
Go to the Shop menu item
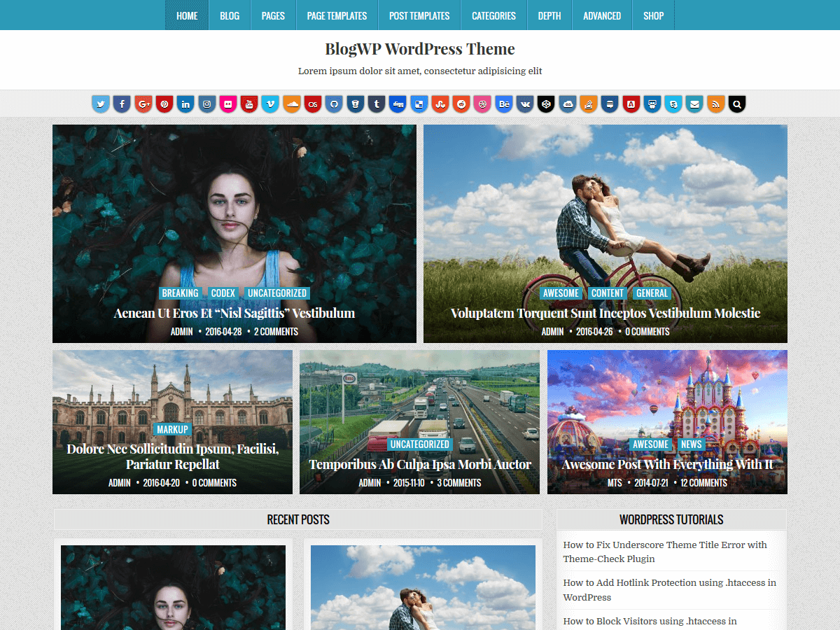pos(653,15)
